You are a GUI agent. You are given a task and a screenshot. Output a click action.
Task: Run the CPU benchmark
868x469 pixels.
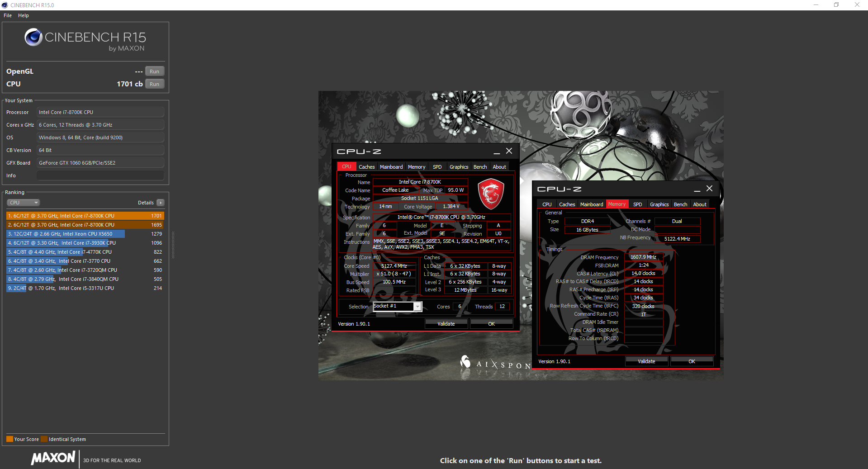coord(155,84)
